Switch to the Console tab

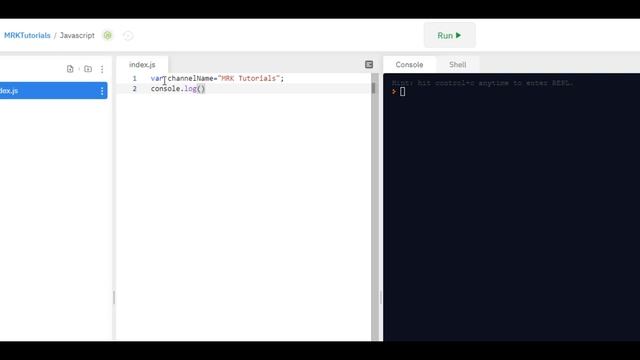click(409, 64)
